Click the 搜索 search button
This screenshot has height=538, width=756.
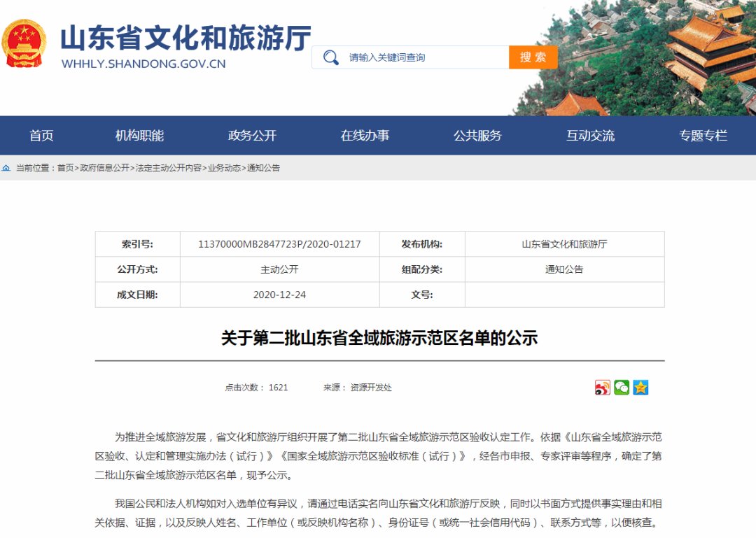point(533,57)
